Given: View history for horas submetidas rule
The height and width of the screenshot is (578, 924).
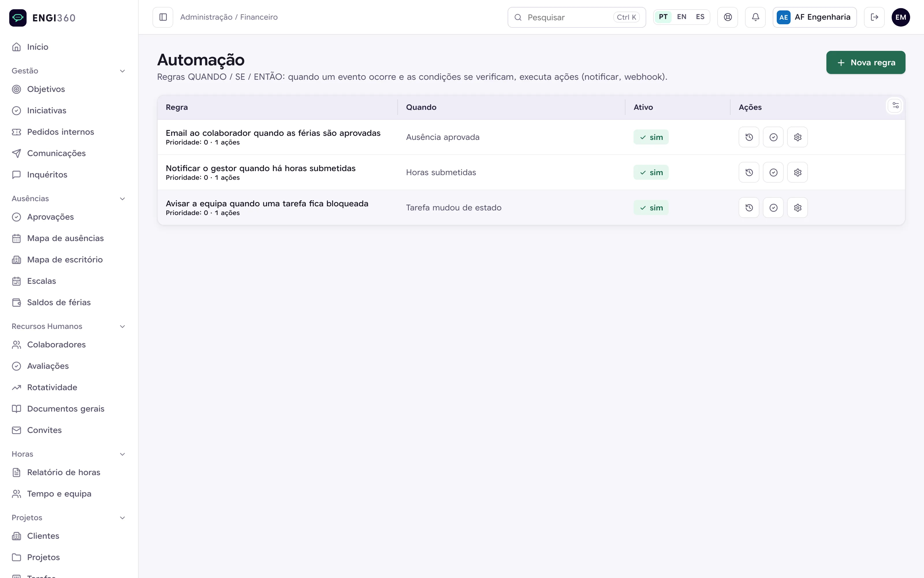Looking at the screenshot, I should click(749, 173).
